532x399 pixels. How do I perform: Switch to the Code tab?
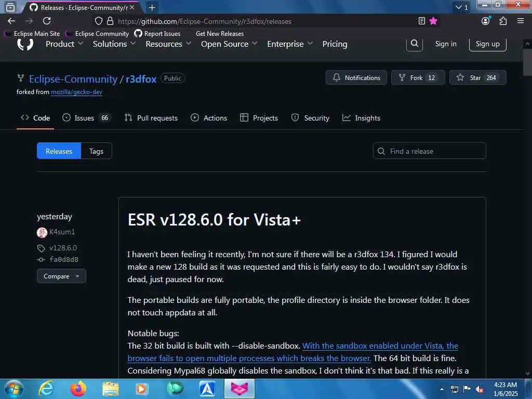35,118
